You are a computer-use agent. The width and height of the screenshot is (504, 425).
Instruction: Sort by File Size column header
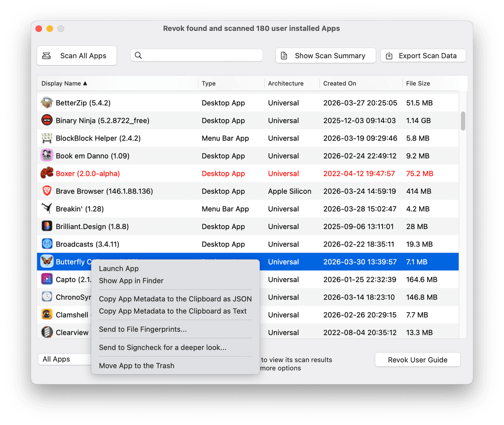tap(418, 83)
